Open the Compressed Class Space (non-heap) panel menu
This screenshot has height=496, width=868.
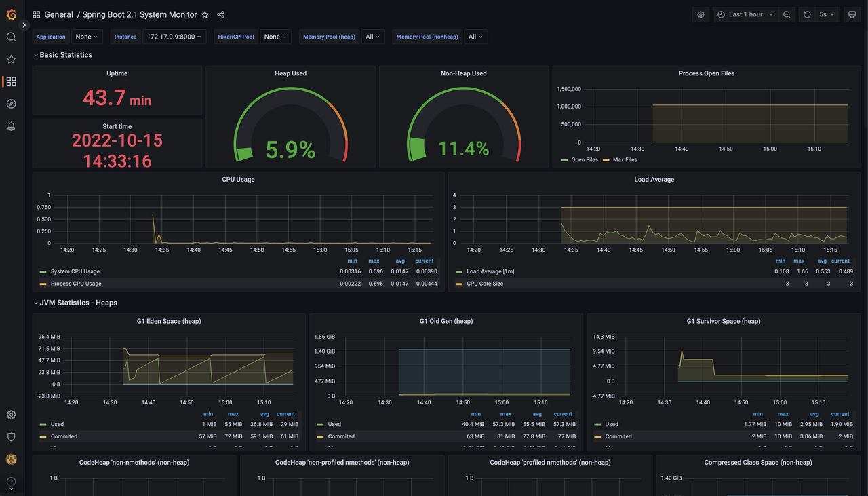coord(758,463)
